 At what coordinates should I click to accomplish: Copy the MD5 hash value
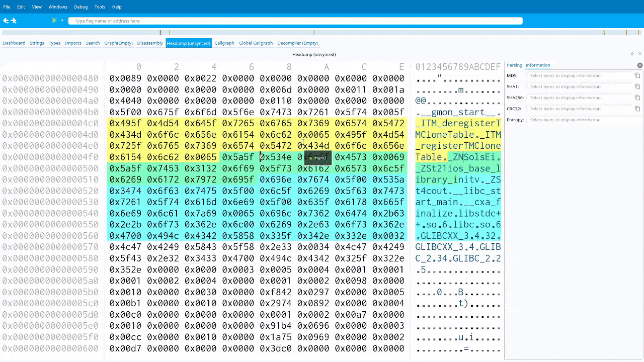(x=637, y=75)
